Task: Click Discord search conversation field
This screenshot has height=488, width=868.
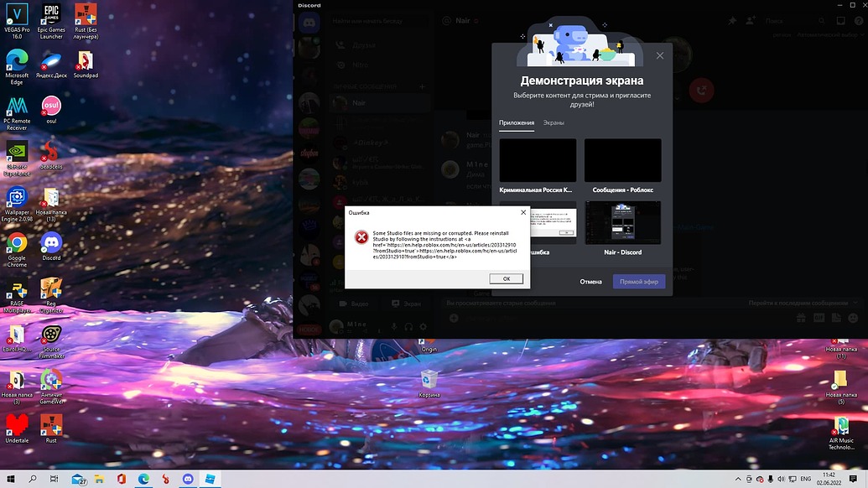Action: 379,21
